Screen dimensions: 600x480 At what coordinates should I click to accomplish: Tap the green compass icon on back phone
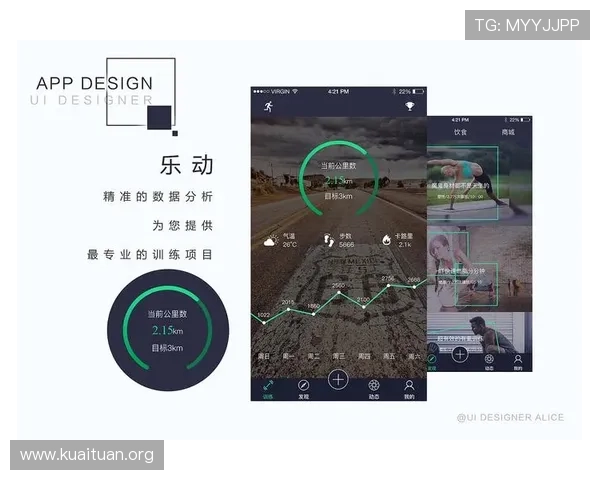(432, 361)
